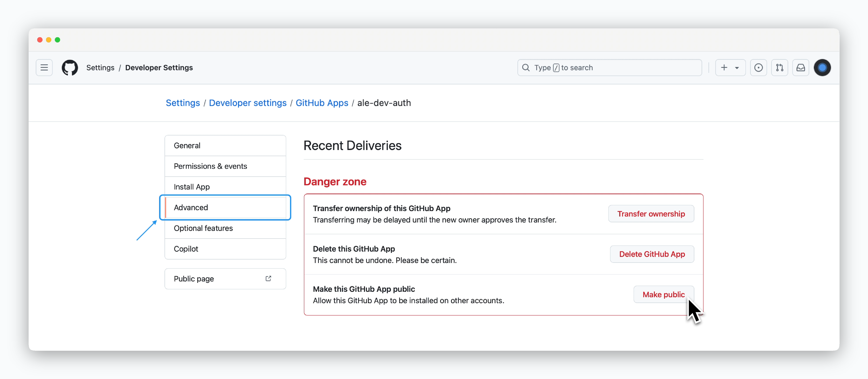Screen dimensions: 868x379
Task: Open the issues icon in header
Action: [758, 68]
